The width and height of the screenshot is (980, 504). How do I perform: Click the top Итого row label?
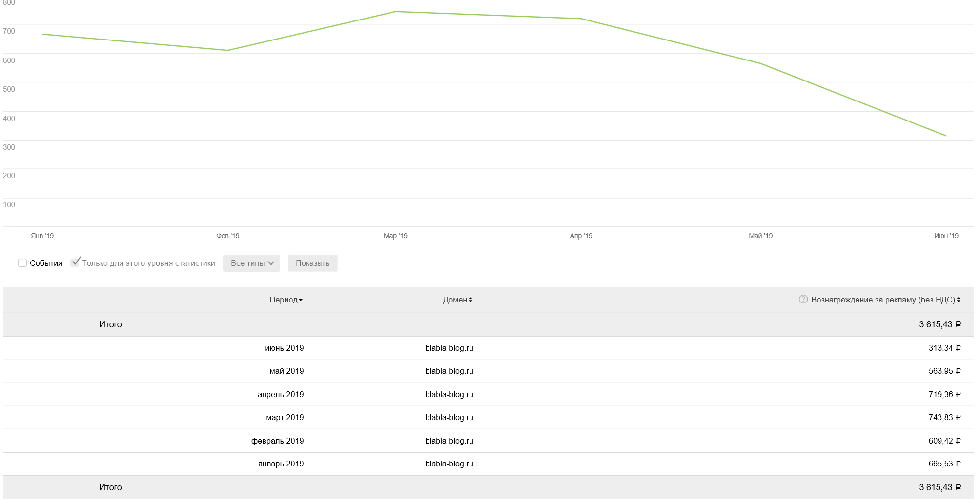pos(110,324)
